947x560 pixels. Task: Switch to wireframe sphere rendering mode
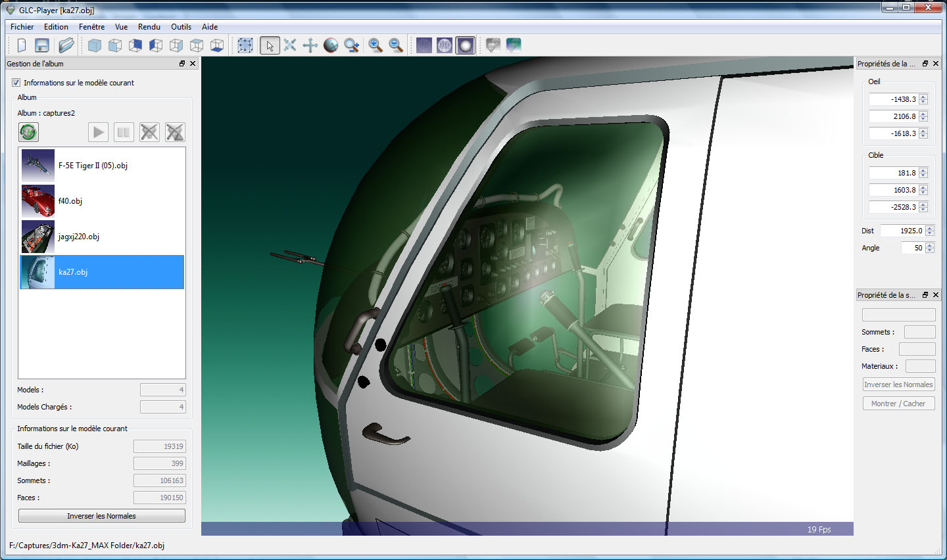coord(445,45)
